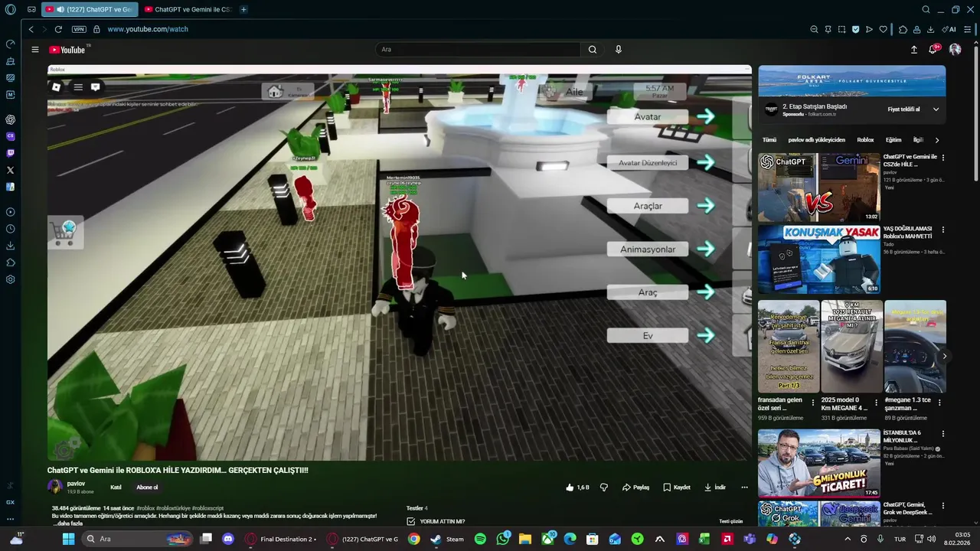The height and width of the screenshot is (551, 980).
Task: Open options for 'YAŞ DOĞRULAMASI' video
Action: click(x=942, y=230)
